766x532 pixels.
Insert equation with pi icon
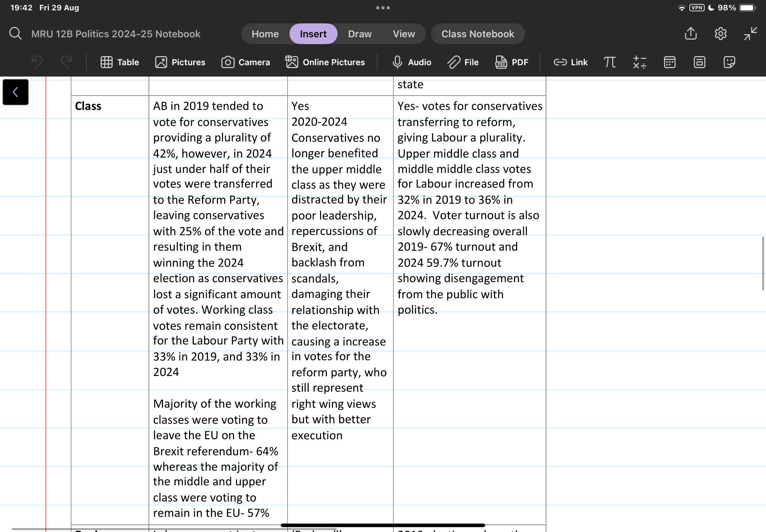coord(610,62)
